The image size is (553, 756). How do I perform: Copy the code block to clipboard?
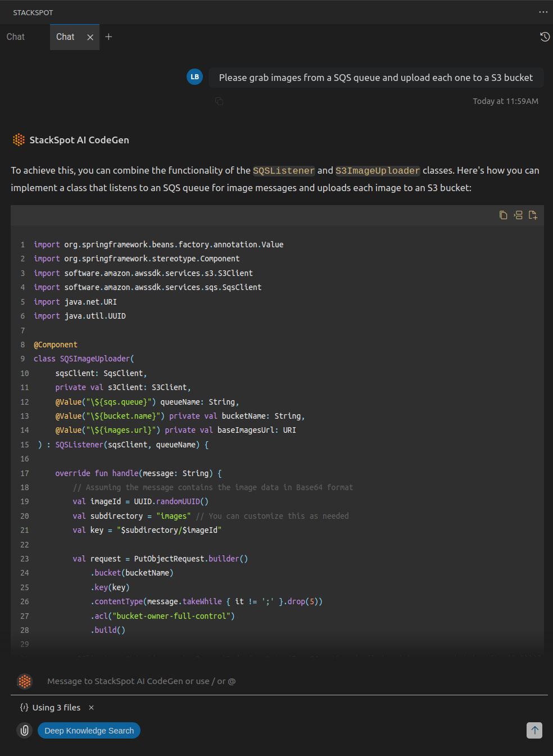pyautogui.click(x=503, y=215)
